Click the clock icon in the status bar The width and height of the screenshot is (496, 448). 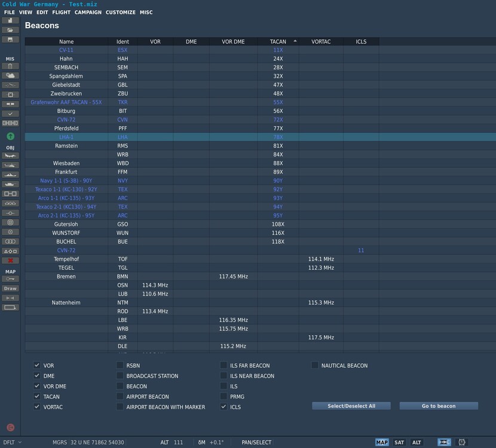point(462,442)
